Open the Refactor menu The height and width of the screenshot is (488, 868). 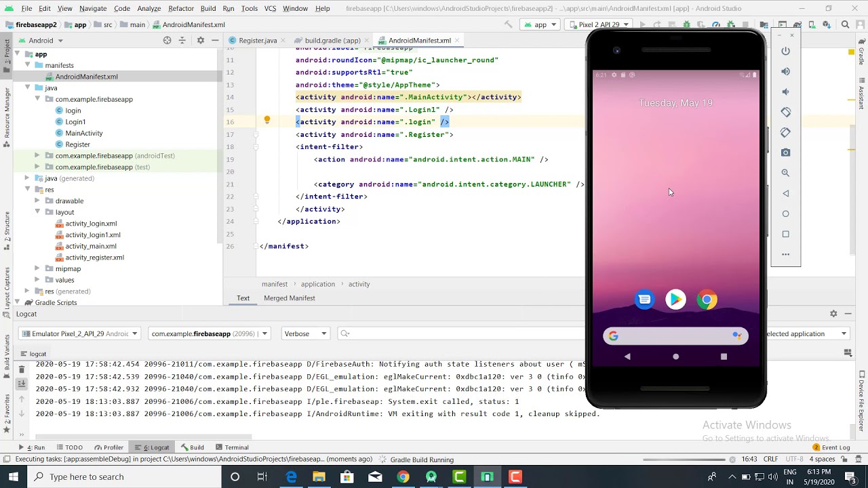tap(181, 8)
